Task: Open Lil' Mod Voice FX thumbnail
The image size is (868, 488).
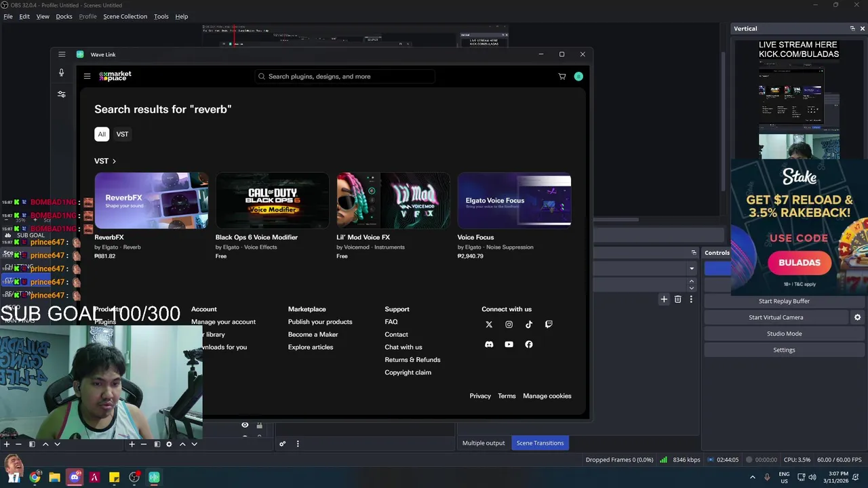Action: [393, 201]
